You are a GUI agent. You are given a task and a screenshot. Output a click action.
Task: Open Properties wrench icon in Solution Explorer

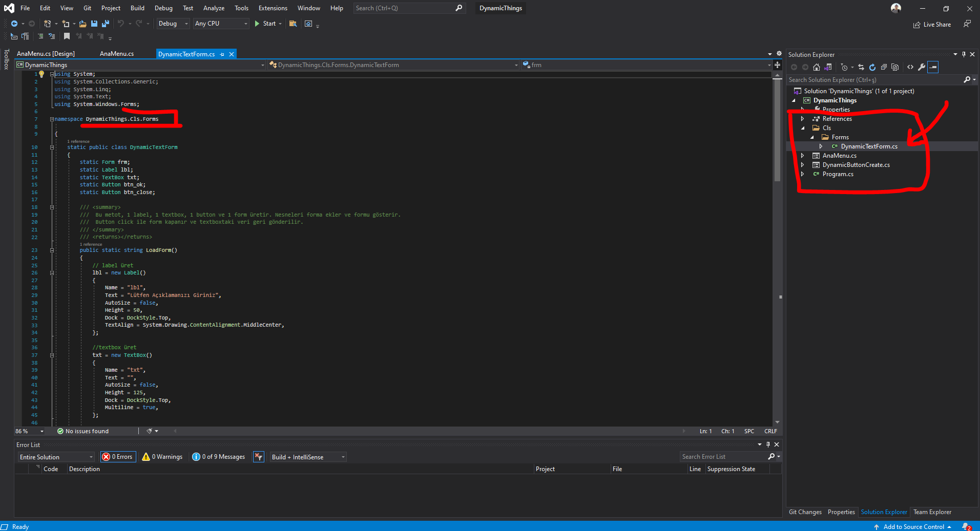tap(922, 67)
